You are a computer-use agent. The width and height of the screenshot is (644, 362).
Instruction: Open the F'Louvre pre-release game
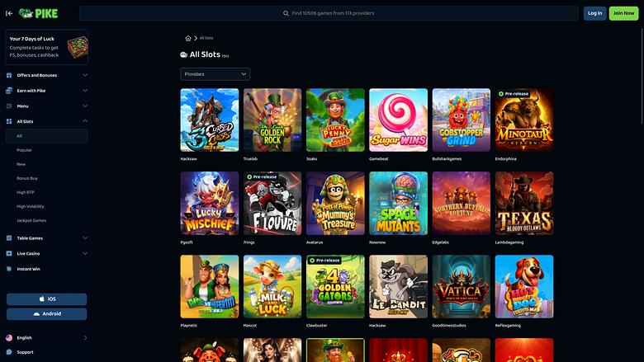pos(272,204)
